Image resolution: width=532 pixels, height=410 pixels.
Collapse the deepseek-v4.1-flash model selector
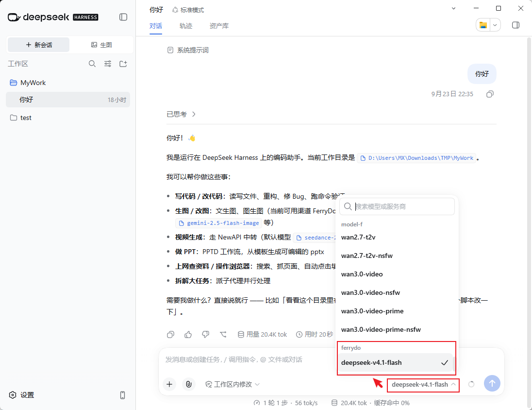423,385
